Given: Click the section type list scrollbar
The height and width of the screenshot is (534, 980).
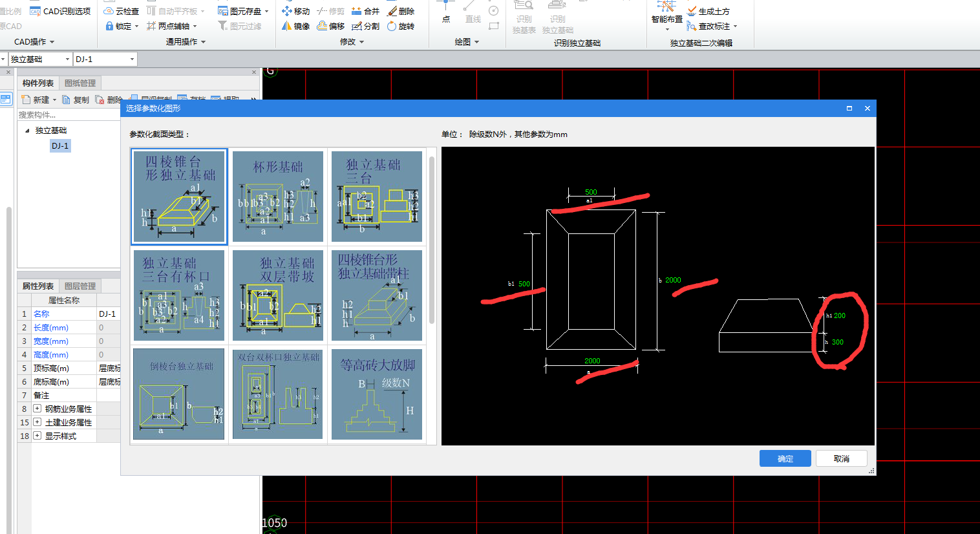Looking at the screenshot, I should click(431, 239).
